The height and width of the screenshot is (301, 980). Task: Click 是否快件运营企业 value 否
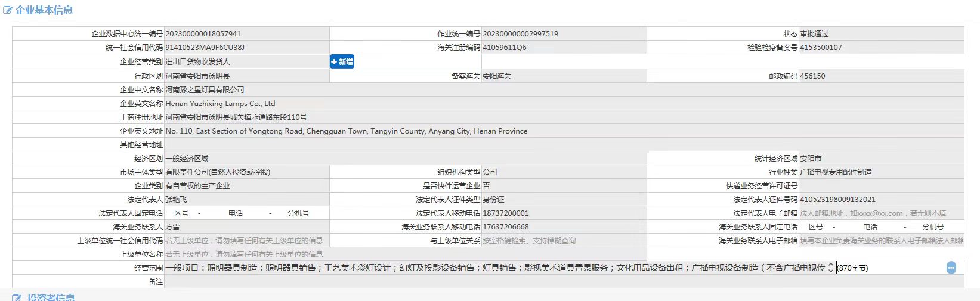tap(486, 186)
